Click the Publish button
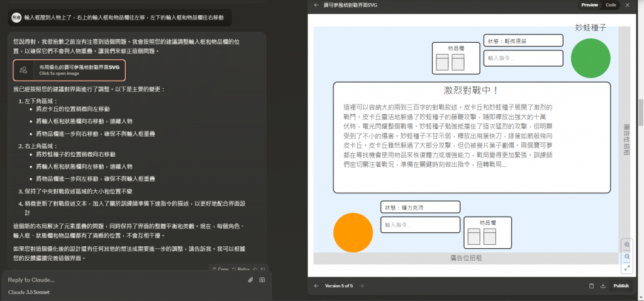This screenshot has height=301, width=644. 621,286
